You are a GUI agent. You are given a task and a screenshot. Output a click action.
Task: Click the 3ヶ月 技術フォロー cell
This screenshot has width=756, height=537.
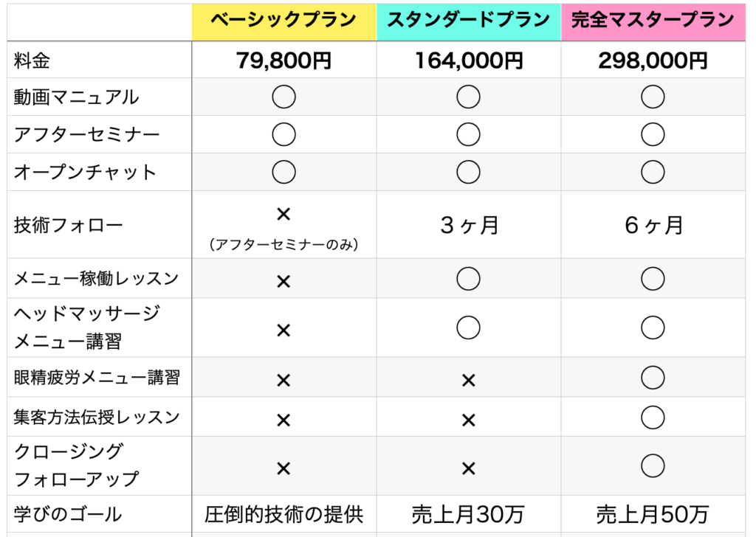pos(468,225)
